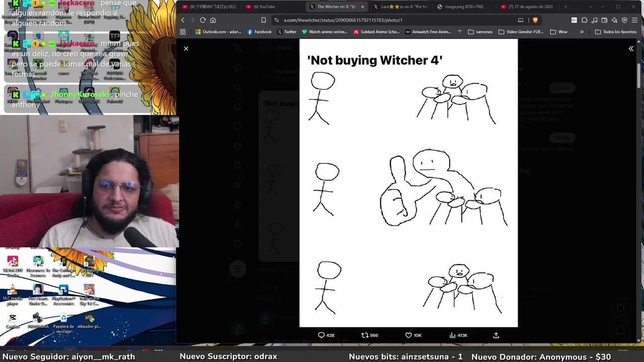Select the VLC media player desktop icon

pyautogui.click(x=13, y=295)
